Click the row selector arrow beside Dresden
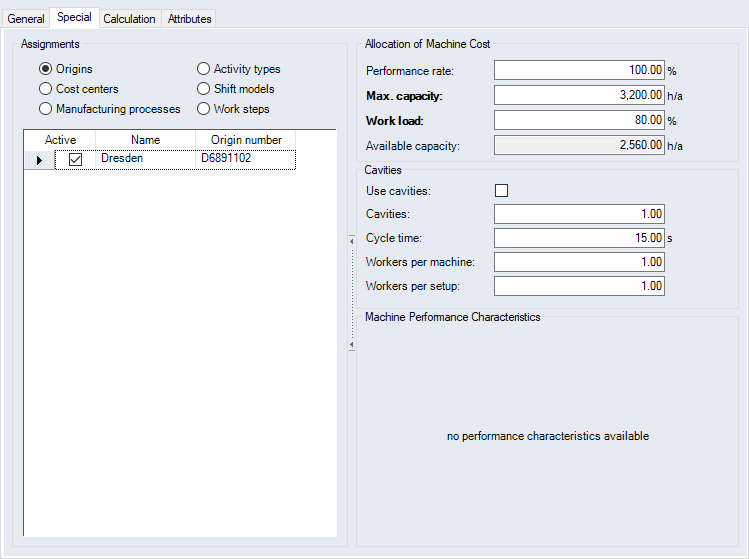749x559 pixels. [39, 160]
